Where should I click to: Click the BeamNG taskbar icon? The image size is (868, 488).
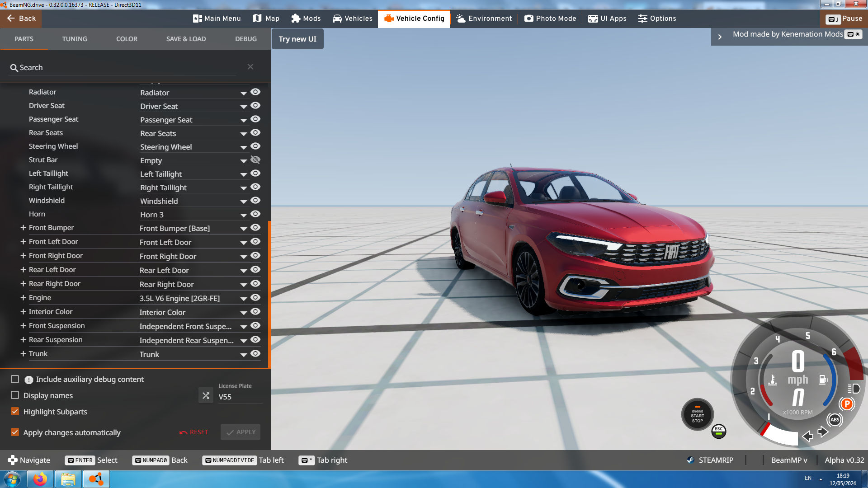click(96, 479)
